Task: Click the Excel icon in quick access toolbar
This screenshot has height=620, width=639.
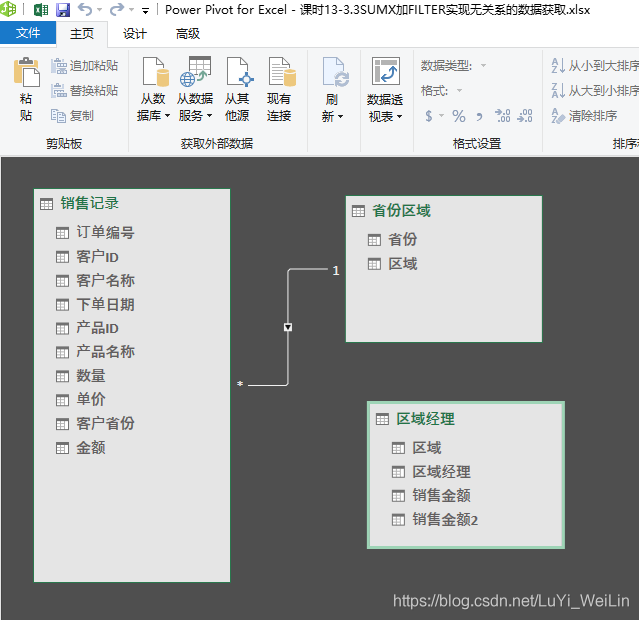Action: pos(41,9)
